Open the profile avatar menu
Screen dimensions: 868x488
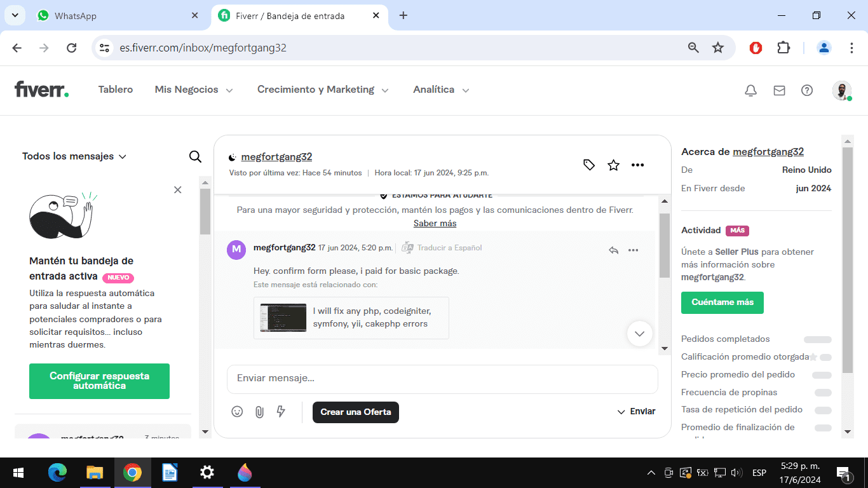(x=842, y=91)
